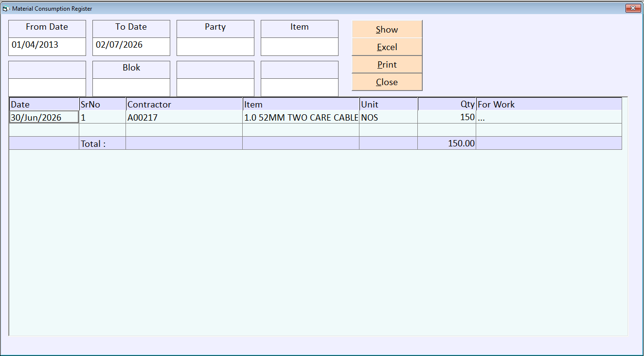Click the For Work cell showing ellipsis
The width and height of the screenshot is (644, 356).
549,117
